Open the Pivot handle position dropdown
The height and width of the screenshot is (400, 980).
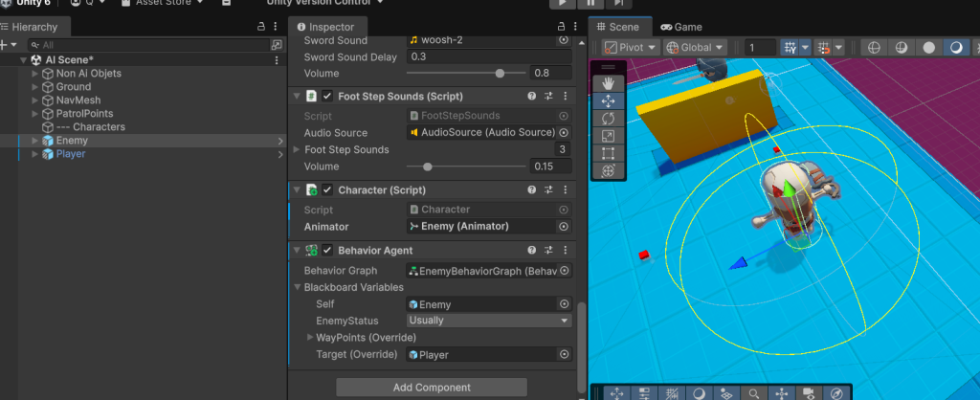coord(632,47)
